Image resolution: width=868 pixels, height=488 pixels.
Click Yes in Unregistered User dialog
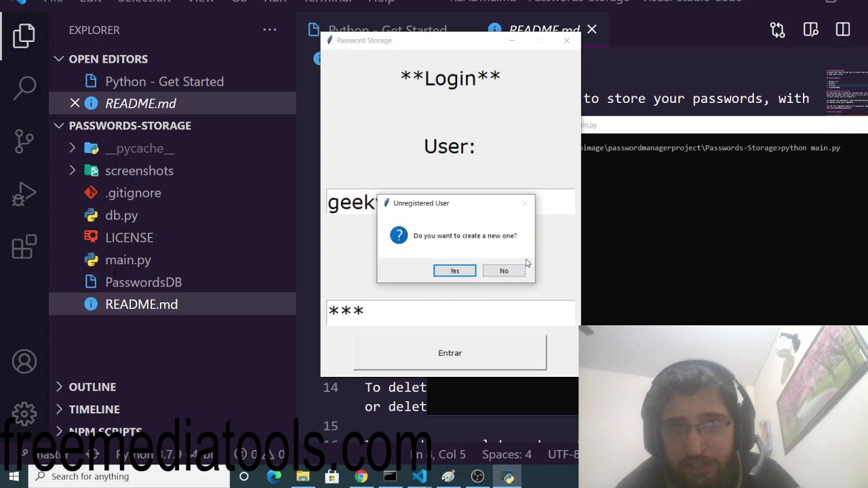coord(454,270)
